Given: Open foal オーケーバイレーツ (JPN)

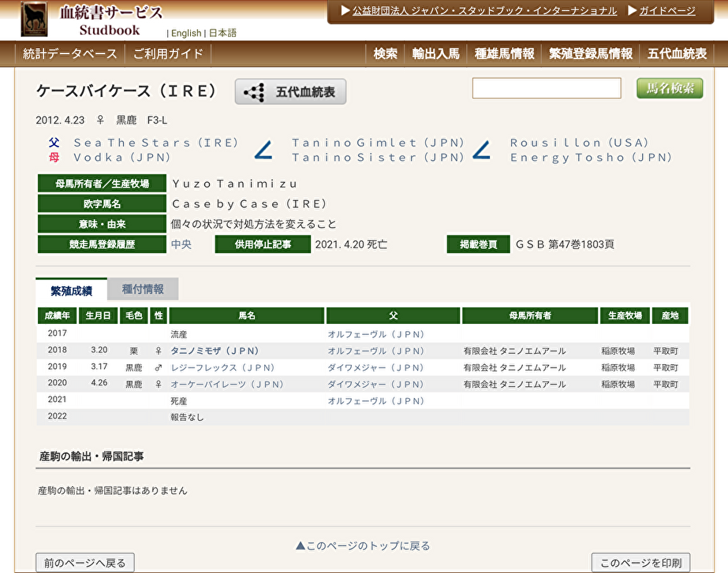Looking at the screenshot, I should (x=227, y=384).
